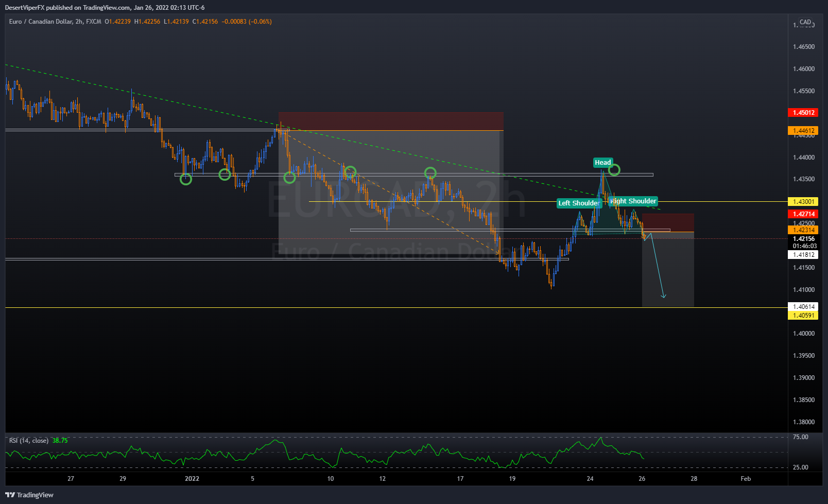
Task: Click the 1.39000 price axis tick
Action: pos(804,378)
